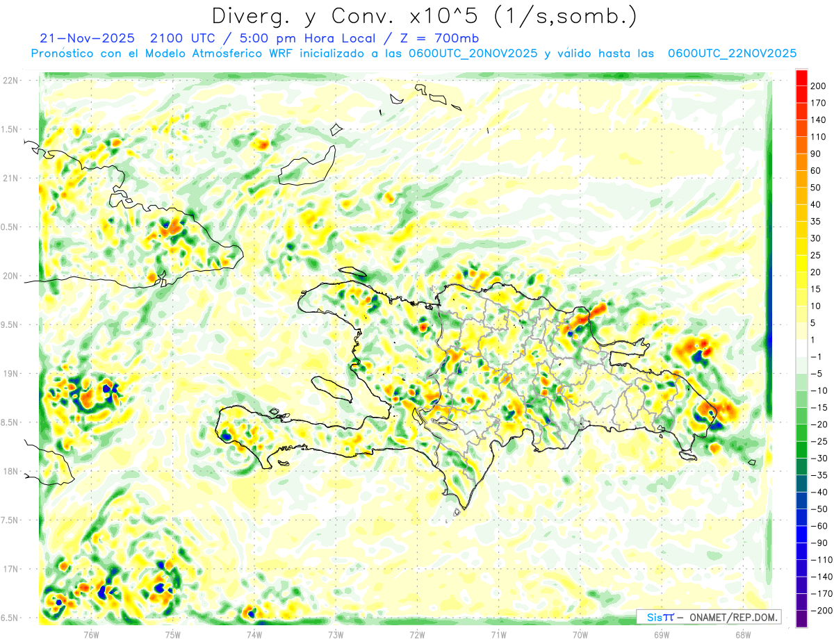
Task: Click the colorbar value '15'
Action: [x=815, y=289]
